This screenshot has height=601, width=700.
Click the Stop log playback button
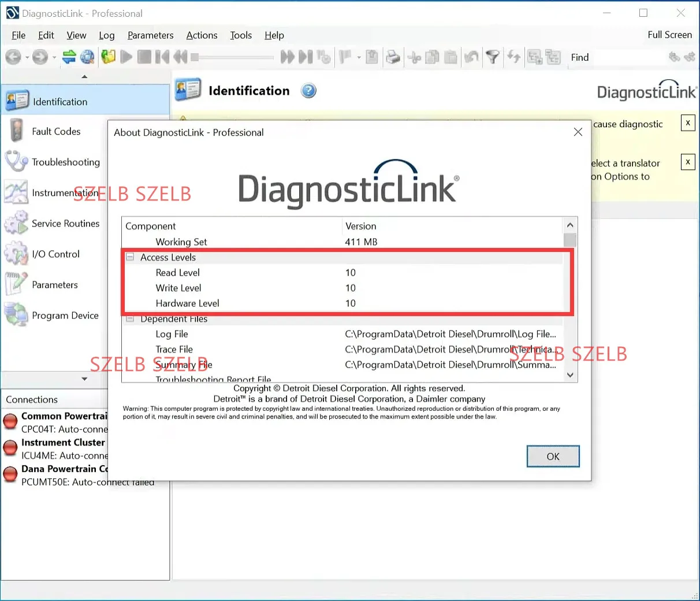[x=144, y=57]
